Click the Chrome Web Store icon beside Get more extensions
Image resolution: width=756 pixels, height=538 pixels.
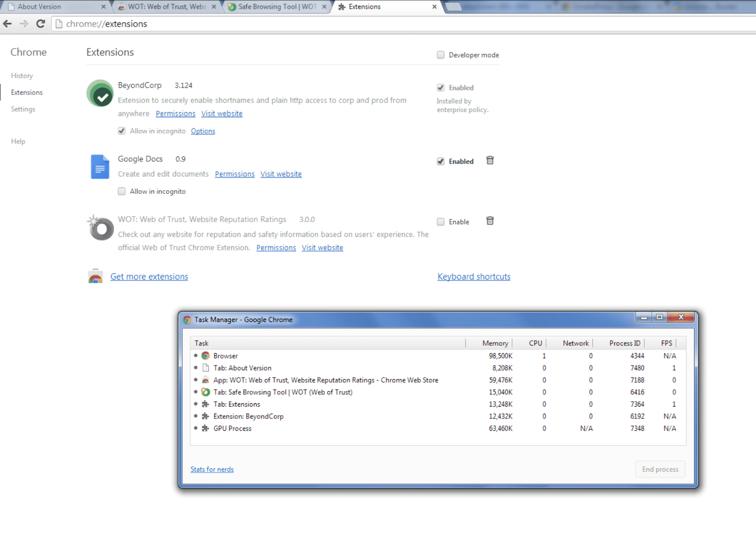(x=96, y=276)
